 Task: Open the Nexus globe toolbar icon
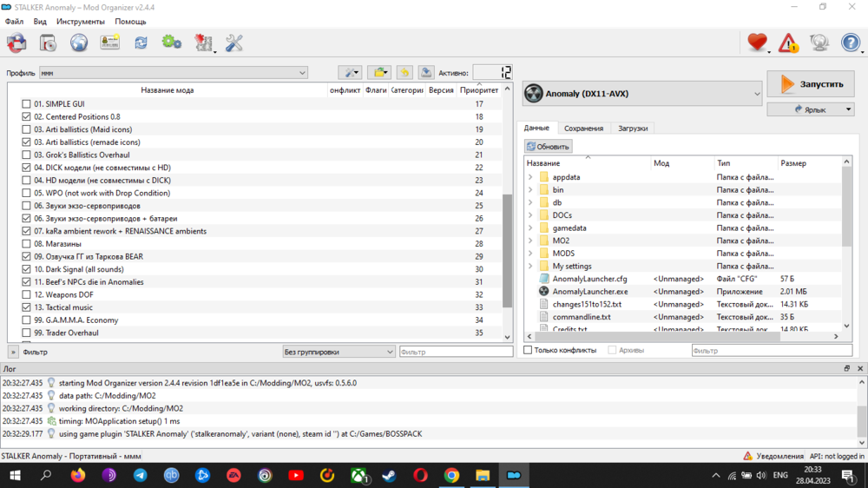point(79,43)
